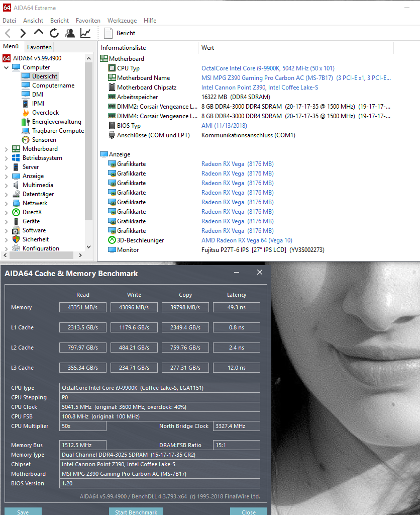Switch to the Favoriten tab in the sidebar
The width and height of the screenshot is (420, 515).
click(x=39, y=47)
